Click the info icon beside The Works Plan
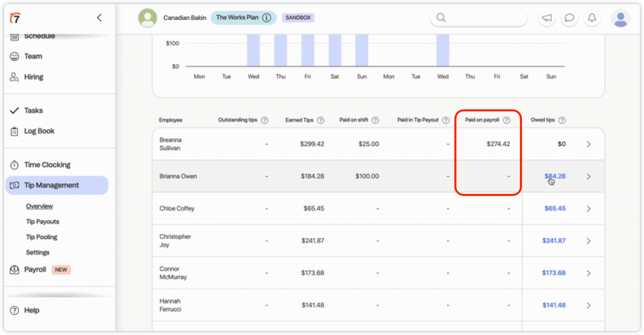This screenshot has height=335, width=644. (267, 18)
